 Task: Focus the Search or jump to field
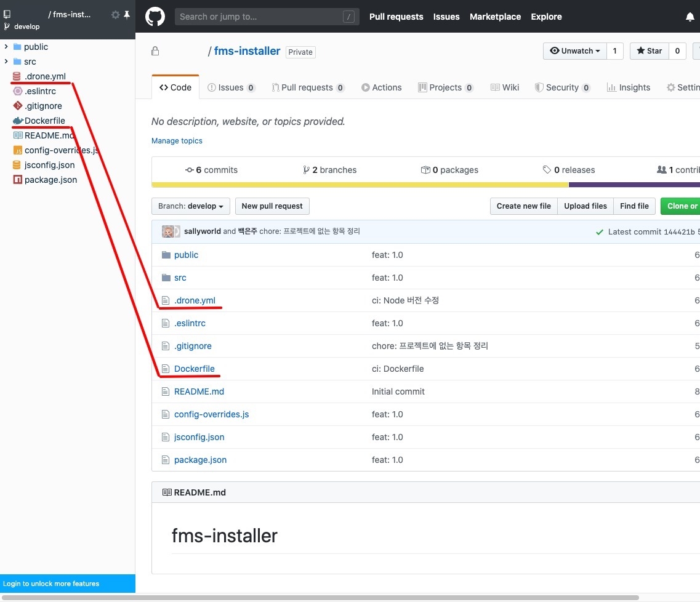click(x=259, y=17)
